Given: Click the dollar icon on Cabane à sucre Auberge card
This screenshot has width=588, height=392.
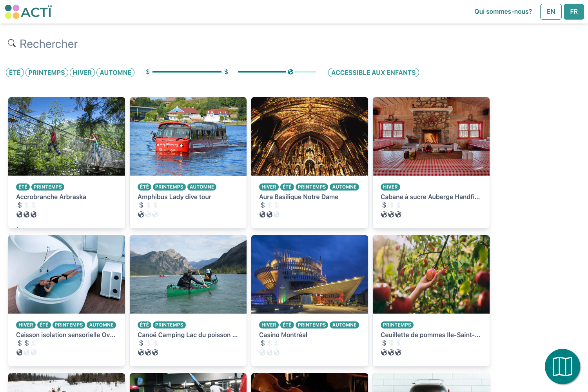Looking at the screenshot, I should coord(384,205).
